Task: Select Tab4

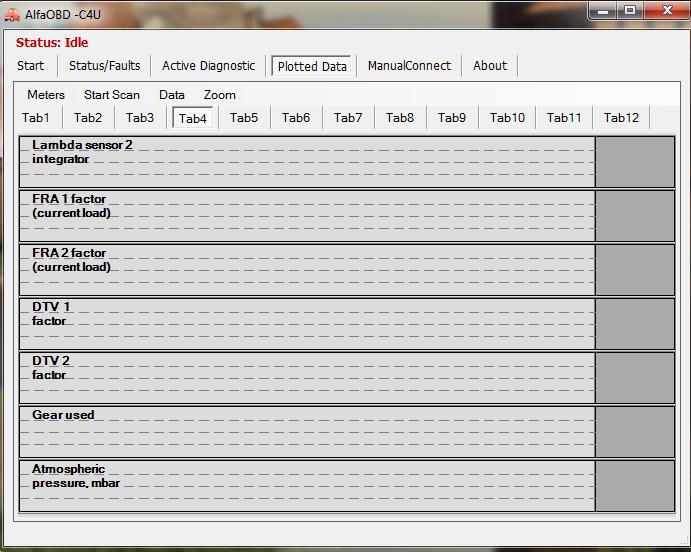Action: pos(193,118)
